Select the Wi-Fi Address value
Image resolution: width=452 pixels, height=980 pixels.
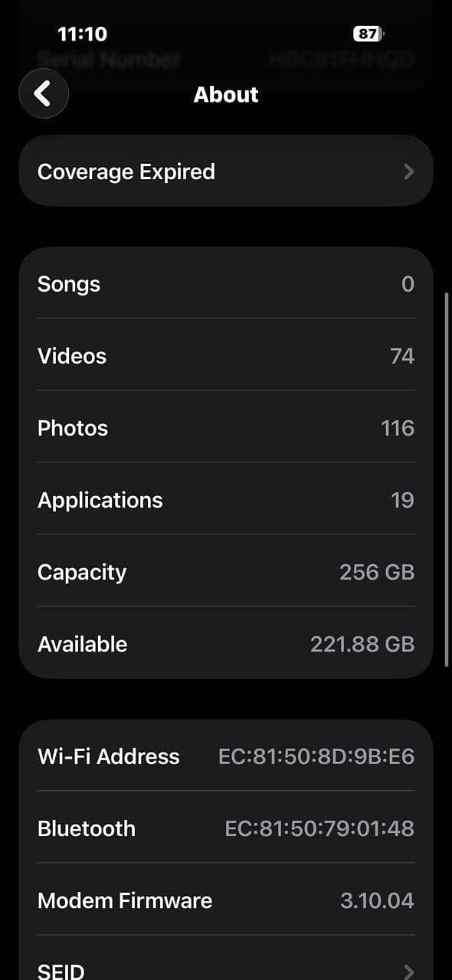pyautogui.click(x=315, y=756)
